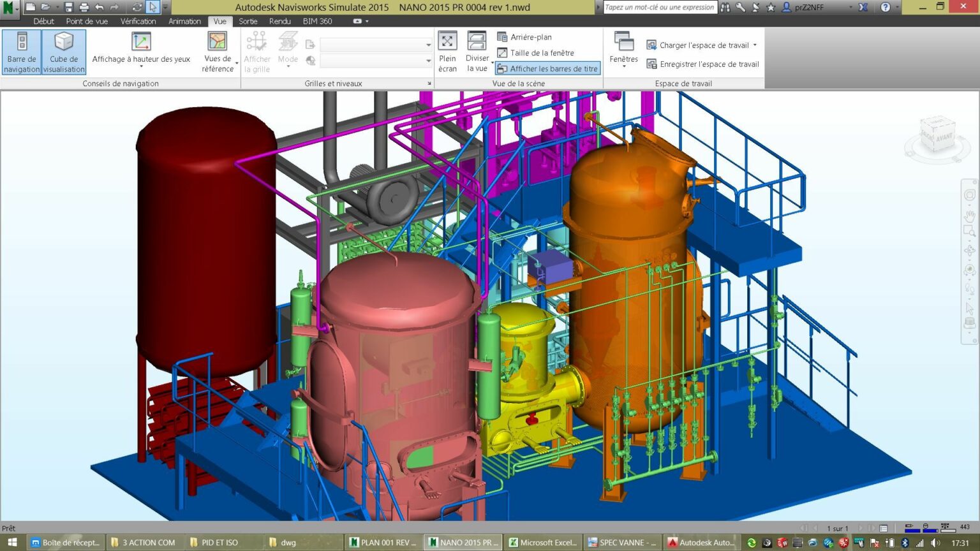Open the Rendu ribbon tab

279,21
